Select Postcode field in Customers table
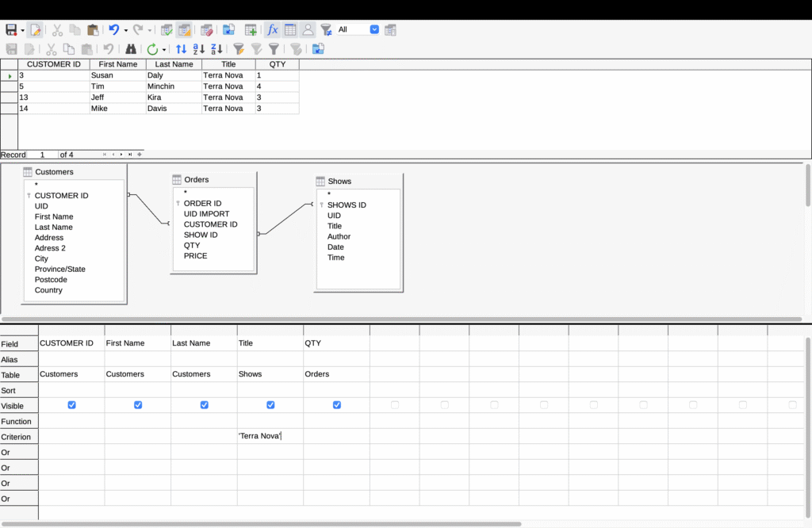 click(x=51, y=280)
